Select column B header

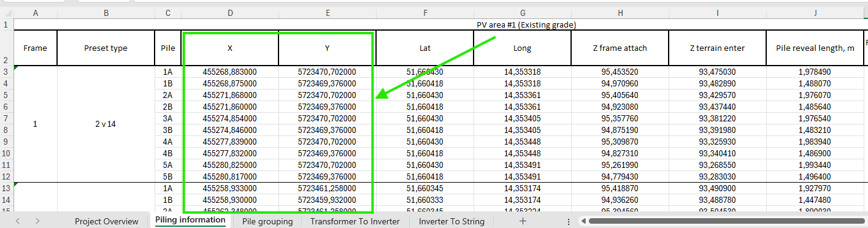pos(106,13)
